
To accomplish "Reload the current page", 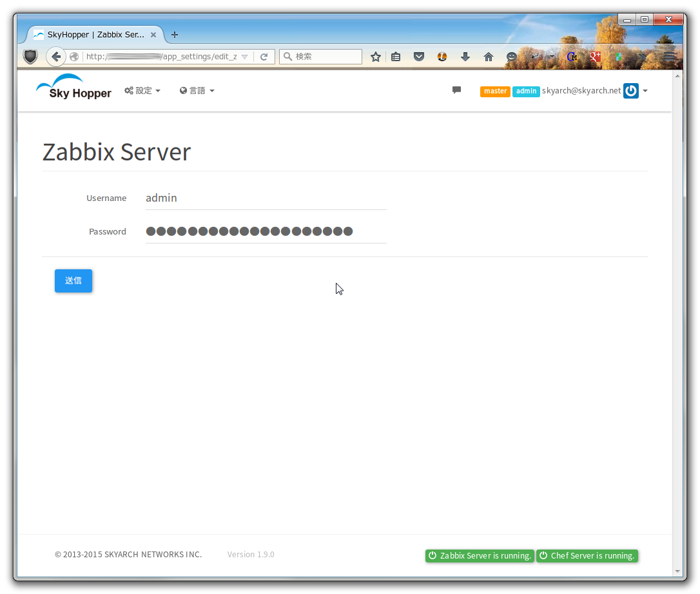I will click(264, 57).
